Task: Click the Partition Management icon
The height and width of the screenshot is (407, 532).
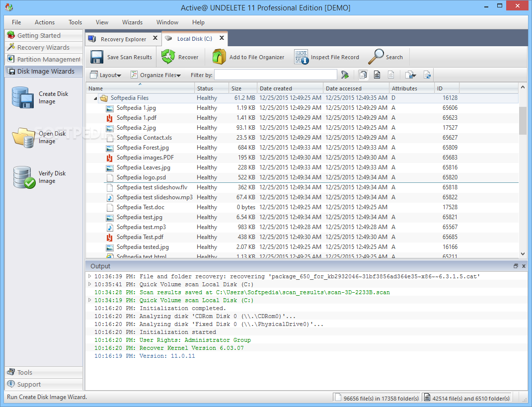Action: click(x=11, y=59)
